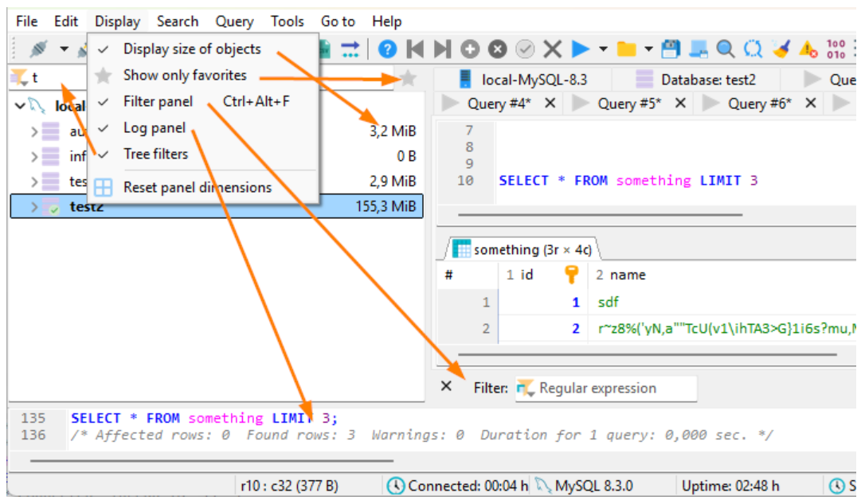This screenshot has height=504, width=865.
Task: Click the connect plug icon in the toolbar
Action: point(38,49)
